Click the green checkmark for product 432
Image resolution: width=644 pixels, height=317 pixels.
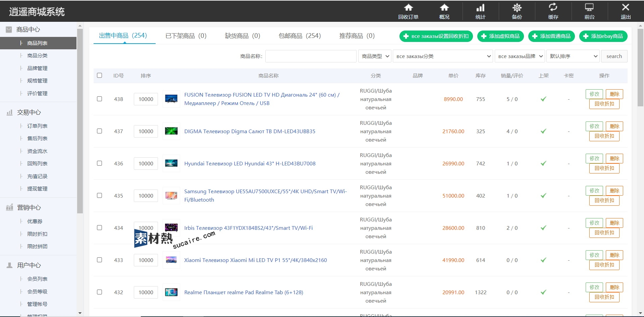pyautogui.click(x=543, y=292)
